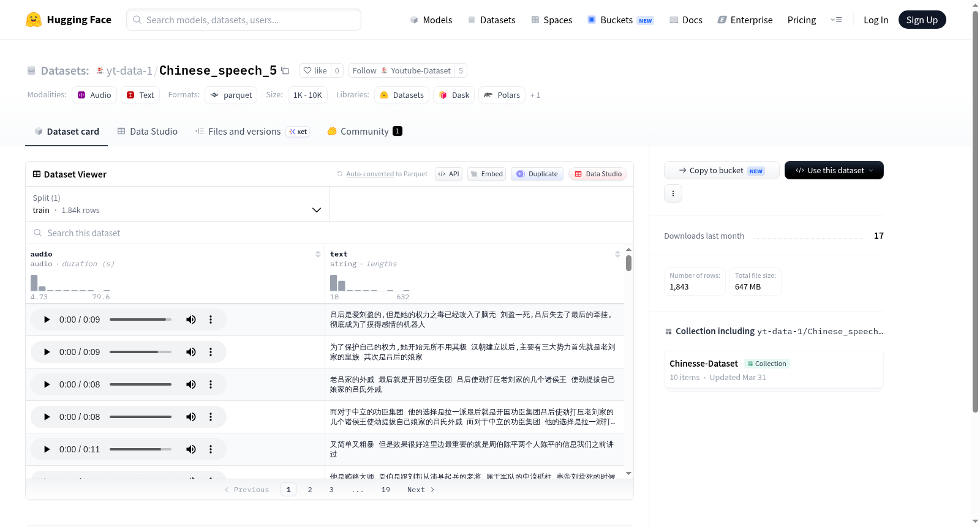Open yt-data-1 owner link
The width and height of the screenshot is (980, 527).
[x=129, y=70]
